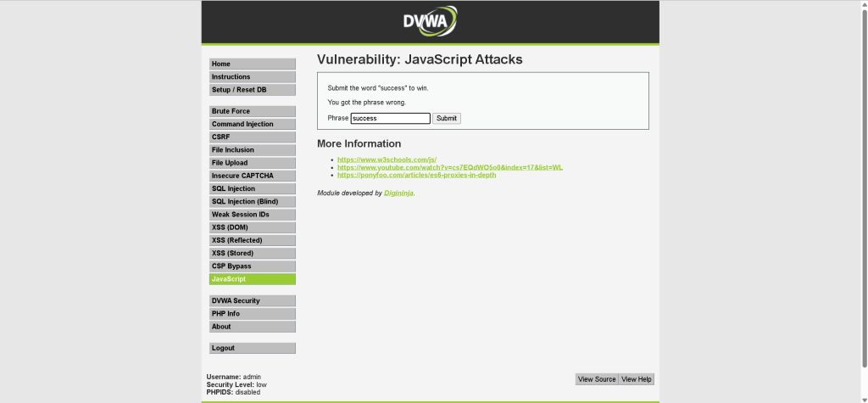Select Weak Session IDs entry
Screen dimensions: 868x403
pyautogui.click(x=253, y=215)
